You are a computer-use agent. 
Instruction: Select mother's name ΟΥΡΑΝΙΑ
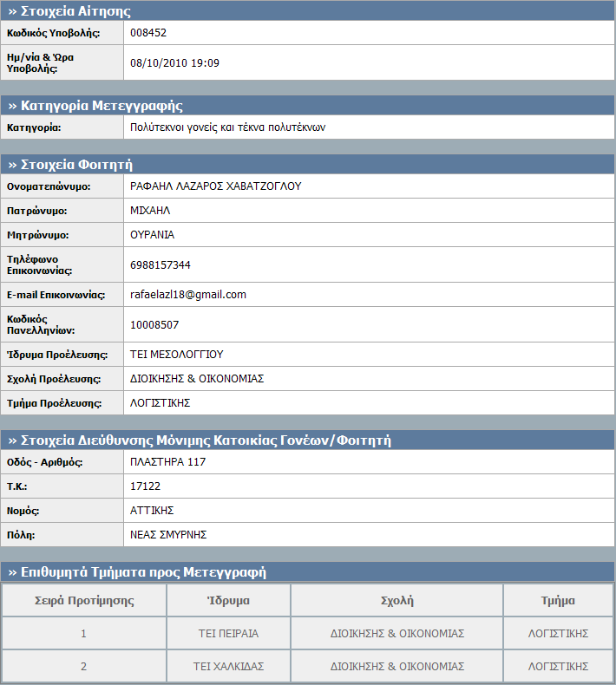(x=152, y=235)
